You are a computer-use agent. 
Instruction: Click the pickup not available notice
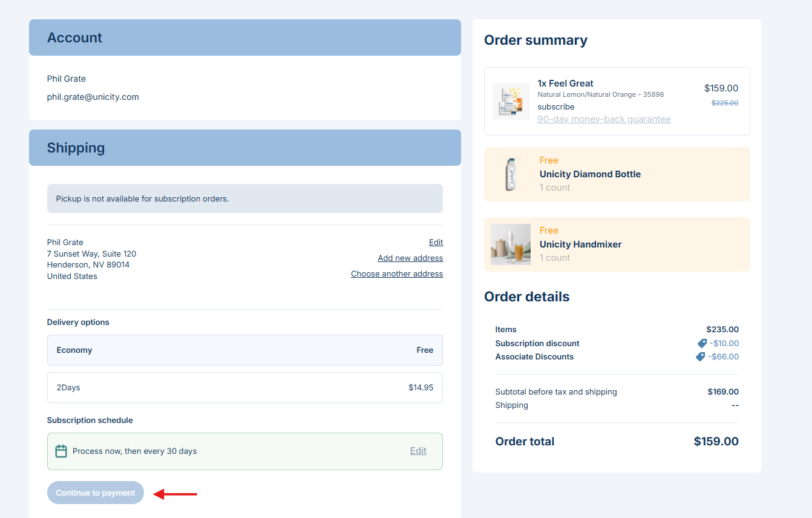(244, 198)
